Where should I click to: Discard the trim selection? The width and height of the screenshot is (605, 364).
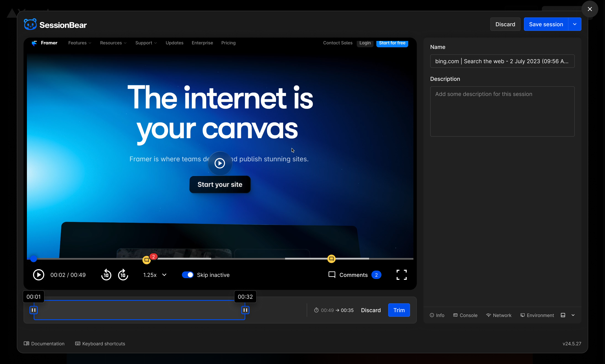[371, 310]
